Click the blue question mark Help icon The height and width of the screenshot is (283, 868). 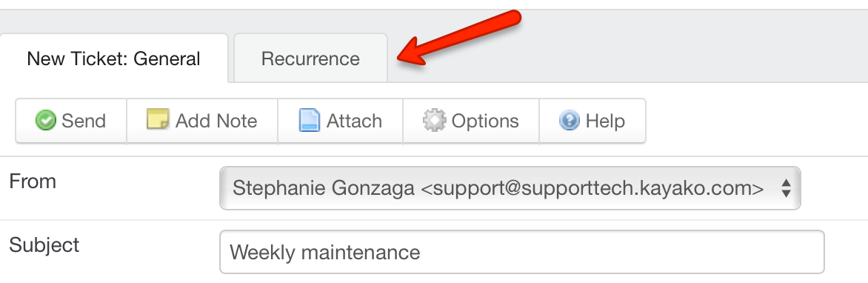click(x=569, y=120)
